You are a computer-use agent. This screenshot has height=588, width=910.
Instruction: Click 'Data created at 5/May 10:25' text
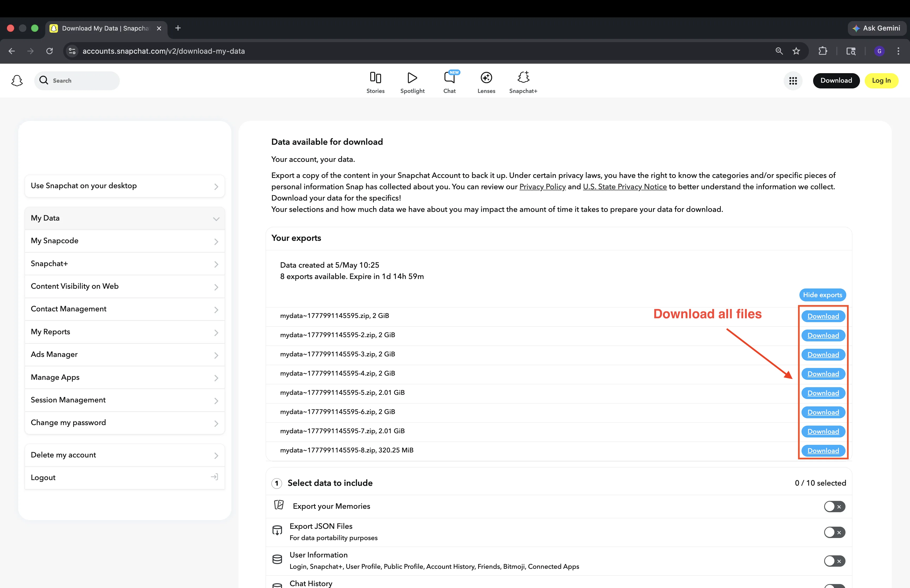tap(330, 265)
